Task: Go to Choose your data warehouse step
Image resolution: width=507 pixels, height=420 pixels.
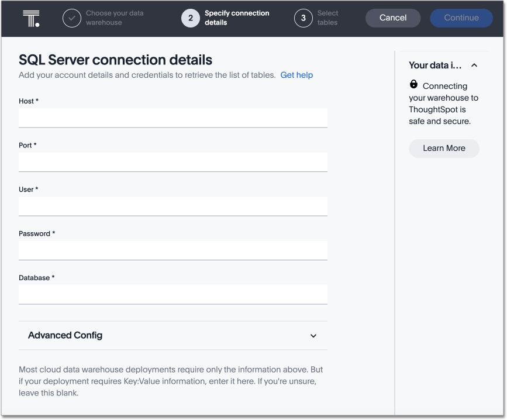Action: coord(115,18)
